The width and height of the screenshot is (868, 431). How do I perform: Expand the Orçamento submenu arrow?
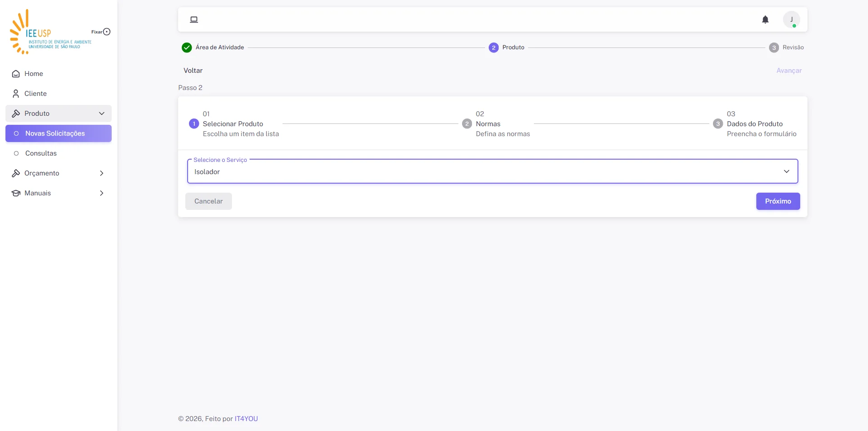click(102, 173)
